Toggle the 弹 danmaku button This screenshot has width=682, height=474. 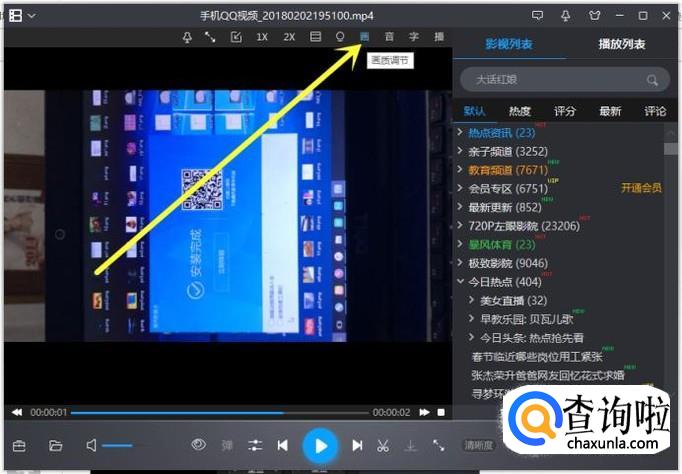(x=227, y=445)
